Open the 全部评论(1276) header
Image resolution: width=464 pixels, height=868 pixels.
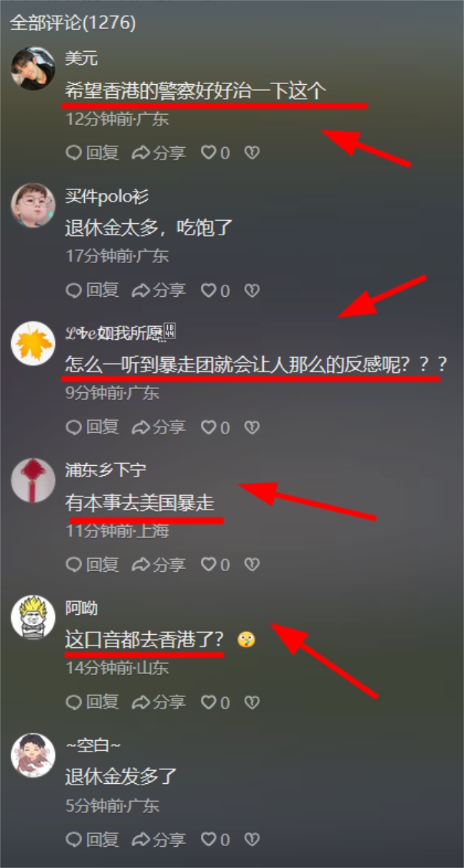pyautogui.click(x=73, y=23)
